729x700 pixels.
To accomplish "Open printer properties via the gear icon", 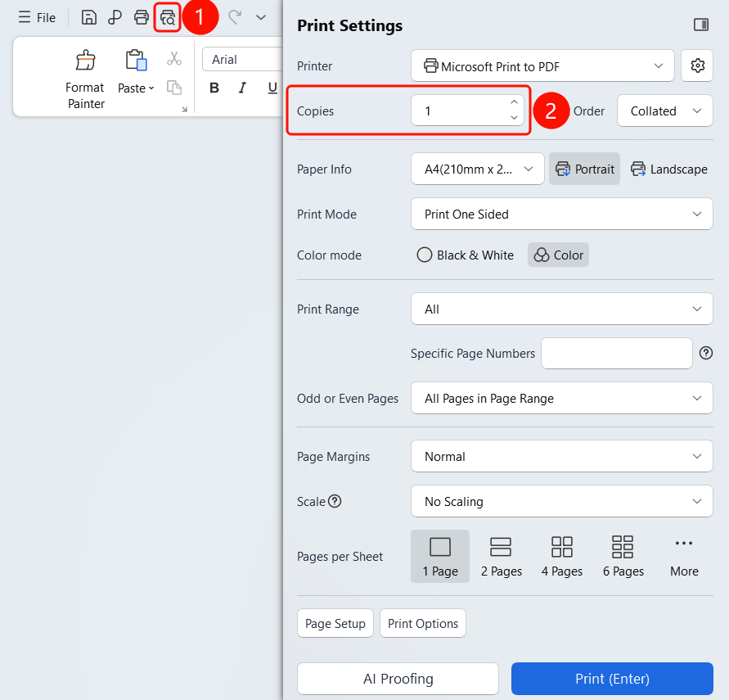I will tap(697, 65).
